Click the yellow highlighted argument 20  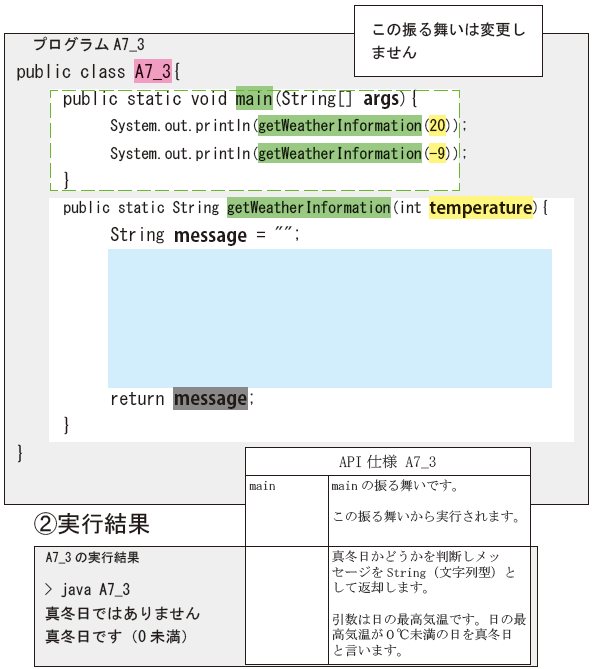point(437,125)
